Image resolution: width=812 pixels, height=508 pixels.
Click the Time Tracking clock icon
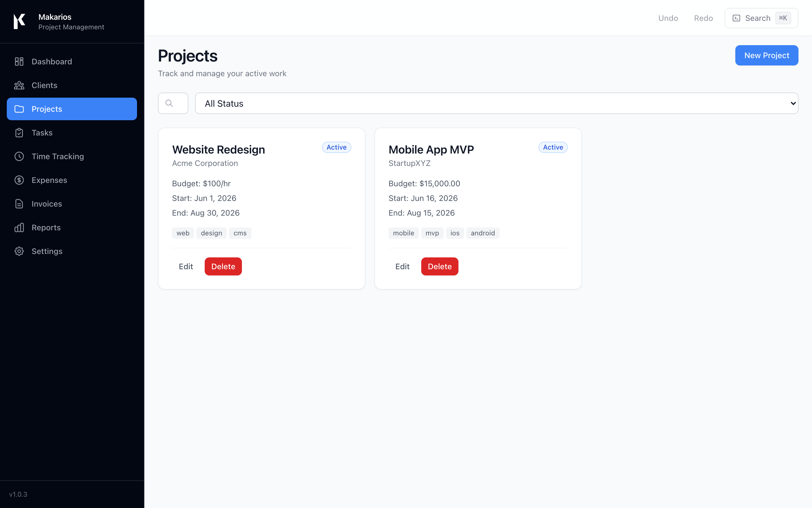pos(19,156)
